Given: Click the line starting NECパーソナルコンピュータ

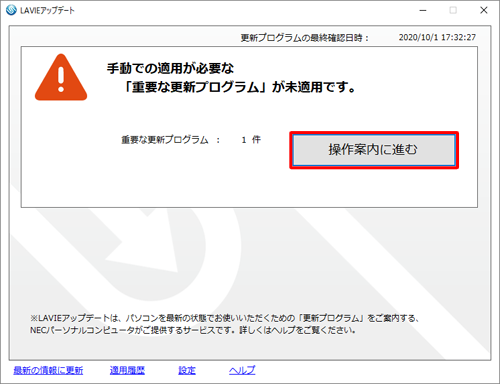Looking at the screenshot, I should [193, 330].
